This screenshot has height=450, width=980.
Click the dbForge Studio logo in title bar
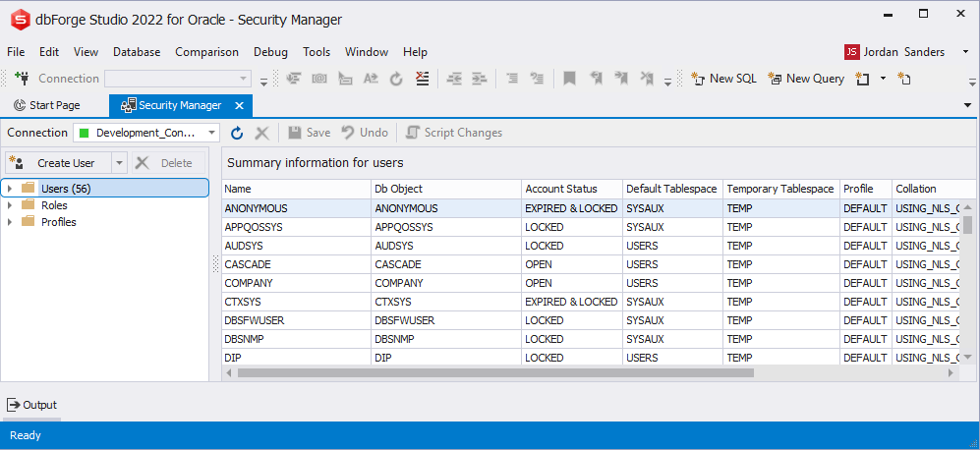click(21, 20)
